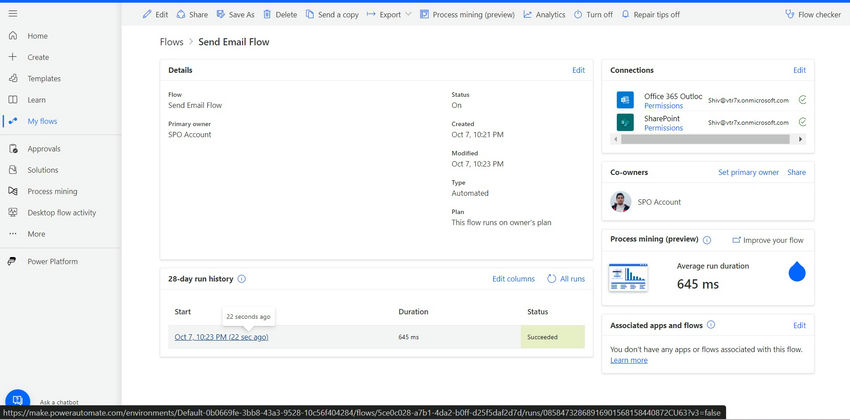The height and width of the screenshot is (420, 850).
Task: Click Share link in Co-owners card
Action: pos(796,172)
